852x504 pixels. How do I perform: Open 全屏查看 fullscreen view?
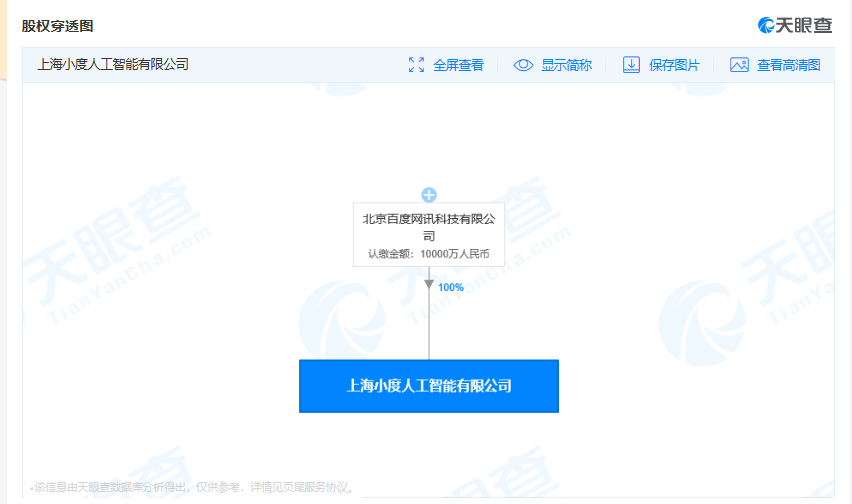point(458,65)
